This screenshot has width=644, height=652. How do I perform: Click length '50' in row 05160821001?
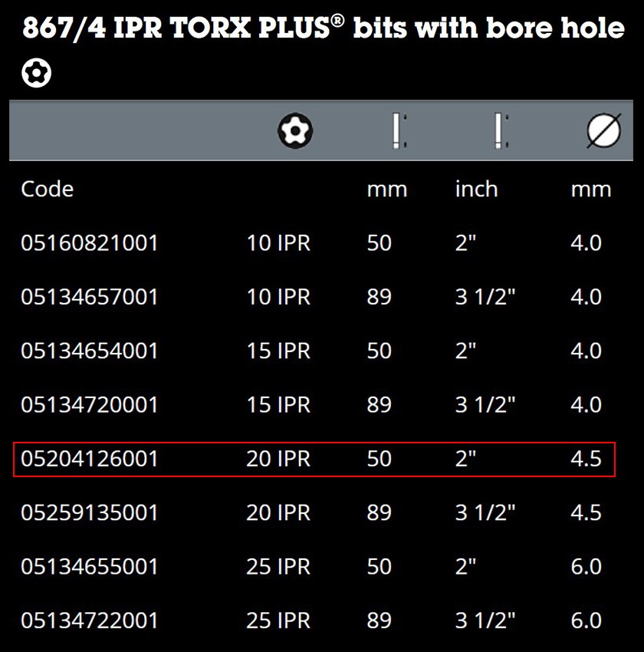pyautogui.click(x=379, y=243)
